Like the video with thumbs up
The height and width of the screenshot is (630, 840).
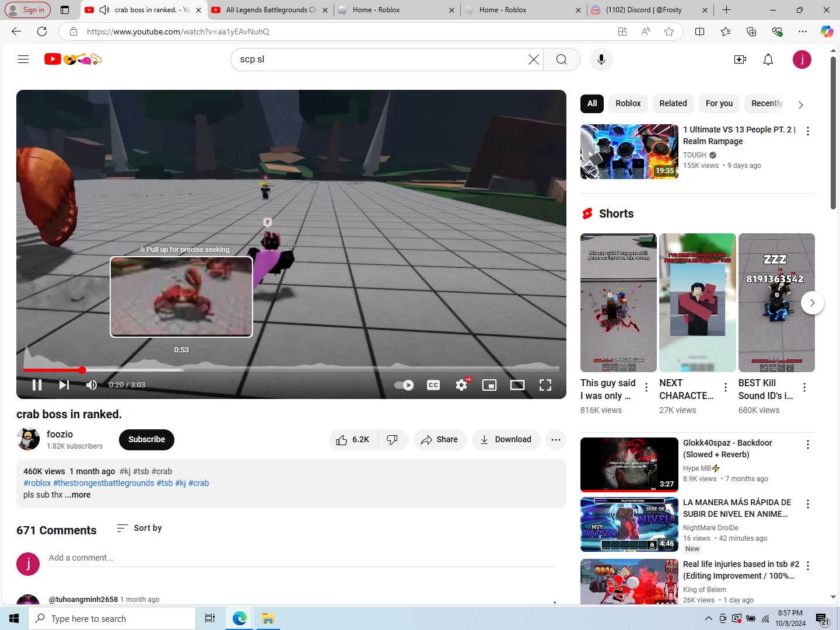353,439
